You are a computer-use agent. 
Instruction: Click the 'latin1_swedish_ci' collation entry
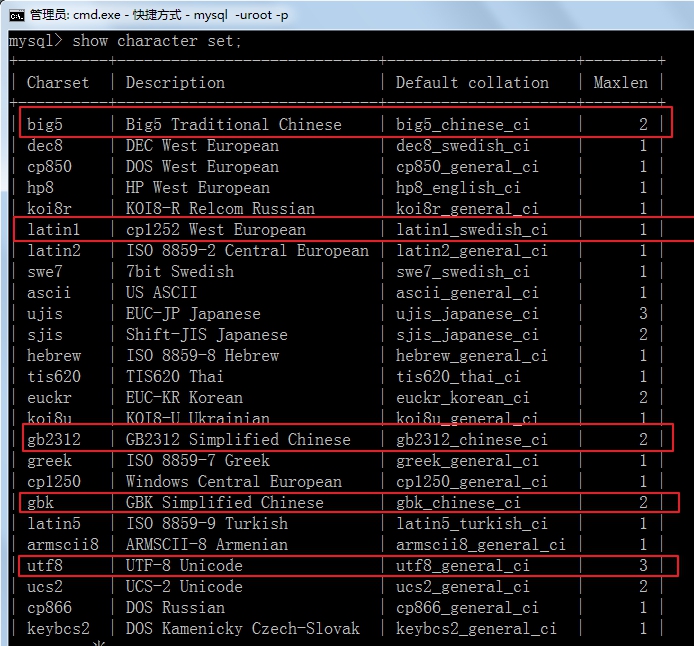(x=472, y=230)
